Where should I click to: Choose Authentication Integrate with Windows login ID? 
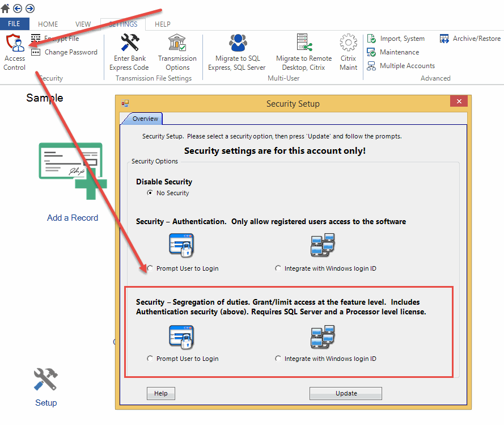point(278,268)
